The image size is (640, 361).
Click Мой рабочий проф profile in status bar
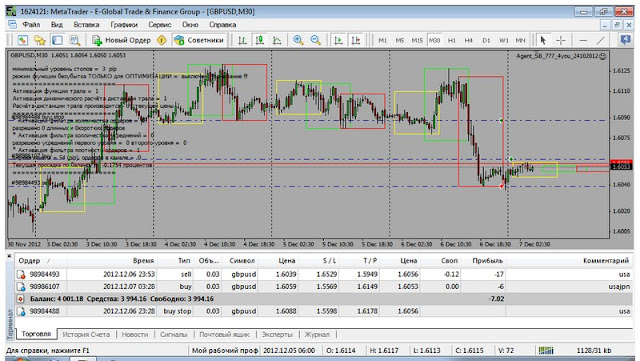[x=225, y=350]
